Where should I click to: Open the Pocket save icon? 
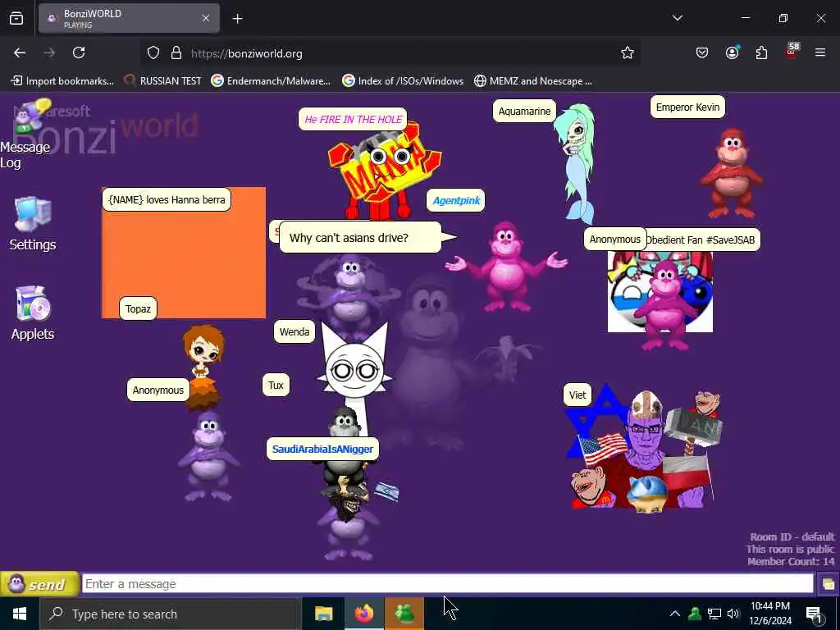tap(702, 52)
